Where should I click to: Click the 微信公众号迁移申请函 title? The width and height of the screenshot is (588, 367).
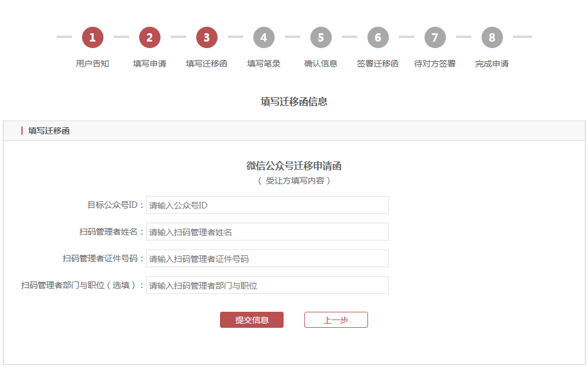point(294,166)
